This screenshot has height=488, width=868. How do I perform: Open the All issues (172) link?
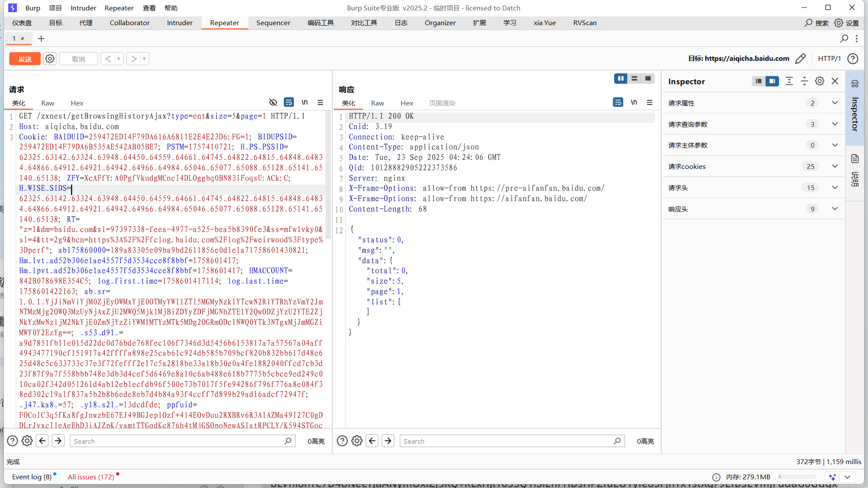click(x=91, y=477)
